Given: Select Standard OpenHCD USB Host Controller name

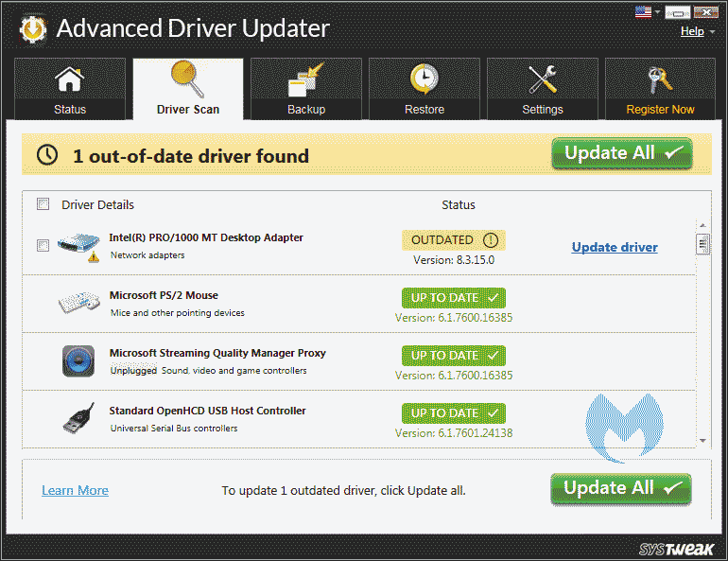Looking at the screenshot, I should pos(207,411).
